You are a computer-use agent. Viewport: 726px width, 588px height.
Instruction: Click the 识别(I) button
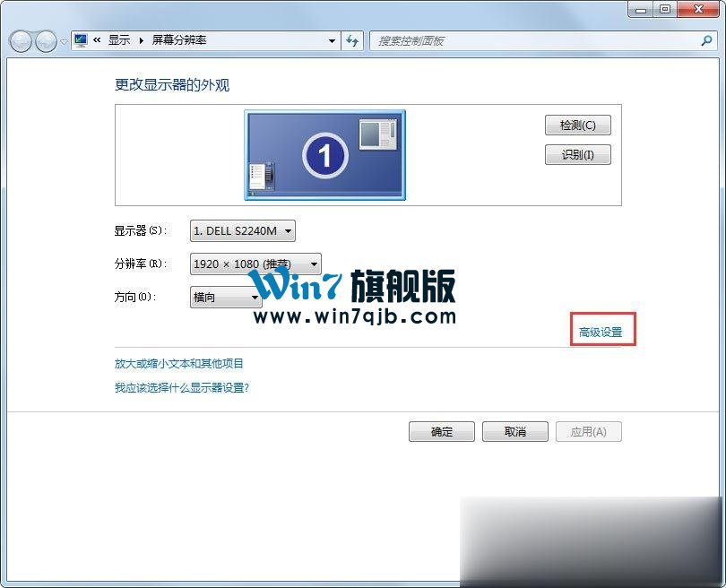click(578, 155)
